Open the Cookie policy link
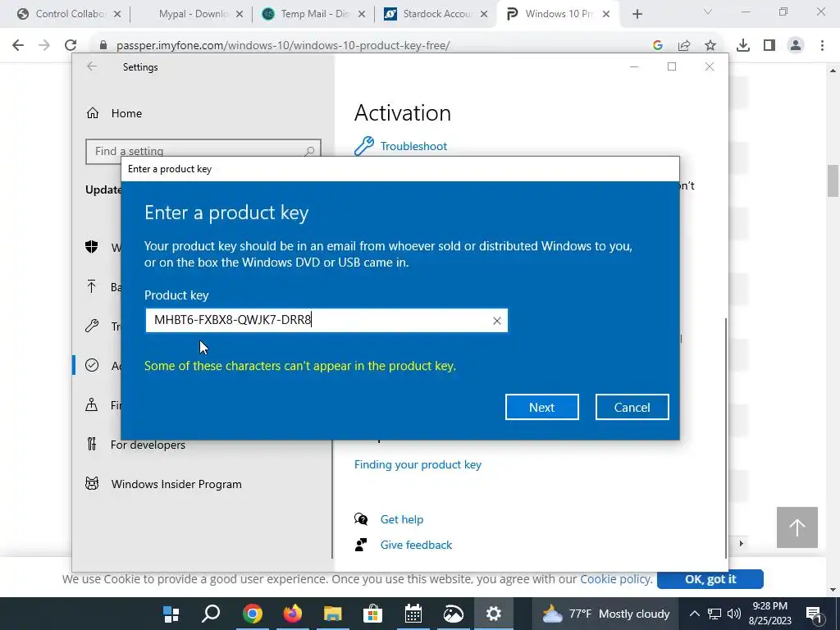The height and width of the screenshot is (630, 840). tap(615, 579)
